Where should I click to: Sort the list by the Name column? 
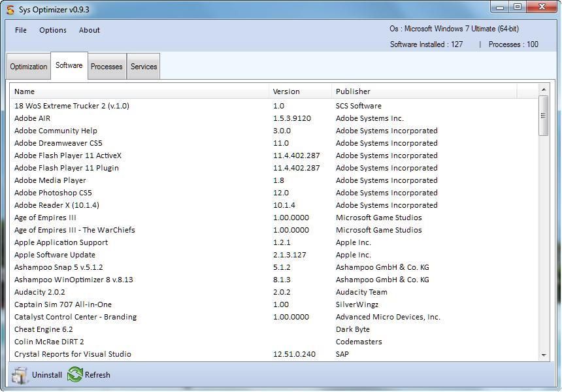[x=24, y=91]
